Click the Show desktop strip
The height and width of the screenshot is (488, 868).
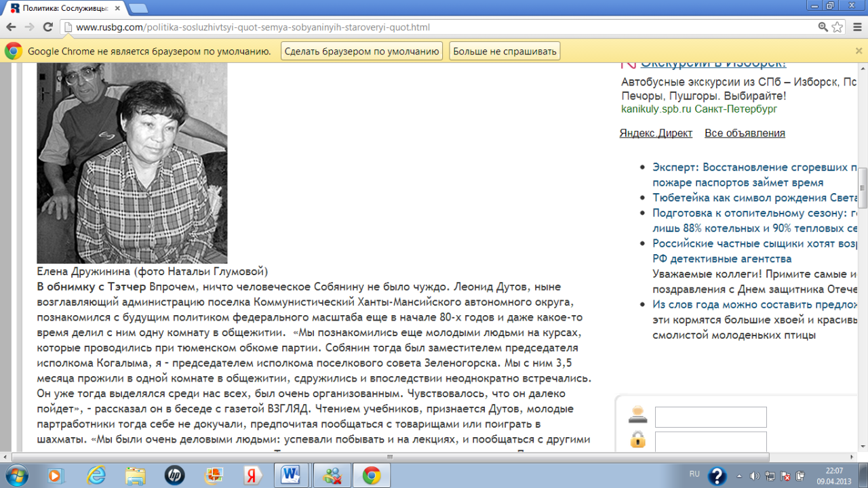pos(863,475)
